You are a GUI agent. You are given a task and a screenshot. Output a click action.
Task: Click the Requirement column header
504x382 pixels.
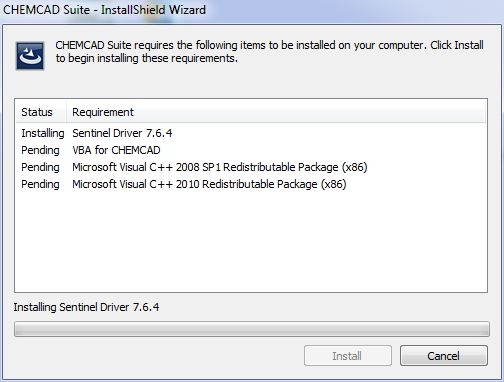coord(103,112)
